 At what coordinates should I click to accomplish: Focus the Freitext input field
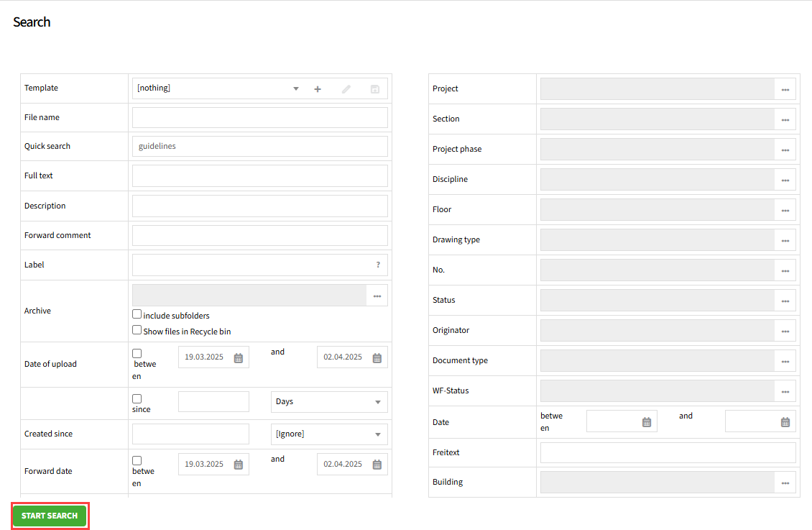668,452
